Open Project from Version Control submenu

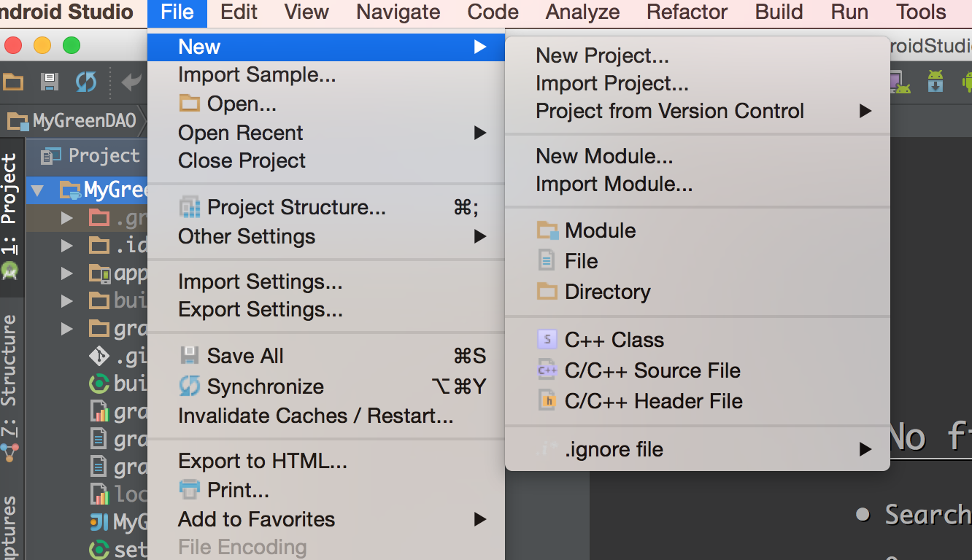coord(669,111)
